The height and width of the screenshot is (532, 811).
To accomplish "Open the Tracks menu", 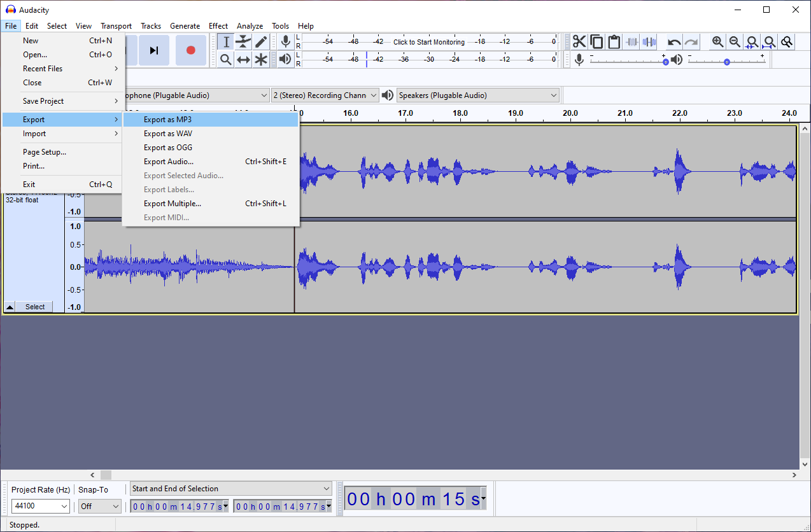I will (x=151, y=26).
